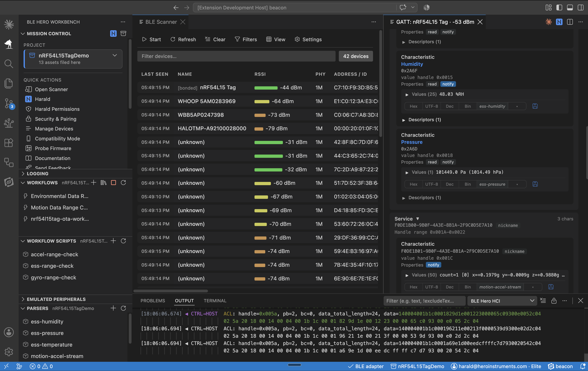Open the workflow library icon
Screen dimensions: 588x371
click(x=103, y=183)
